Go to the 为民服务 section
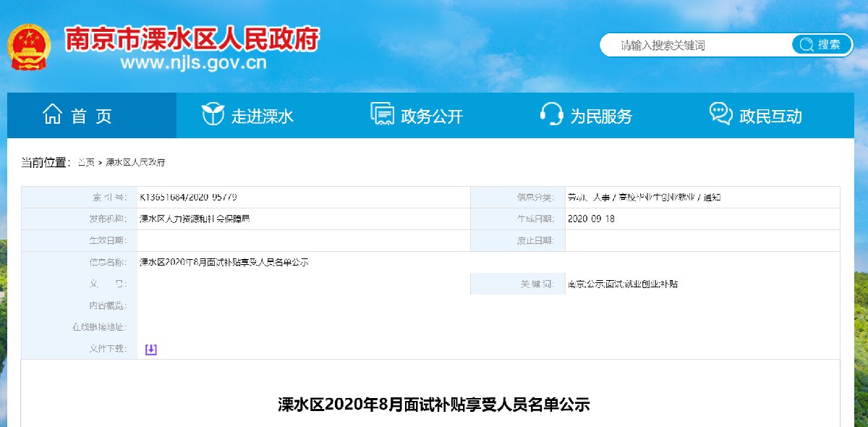 pos(601,116)
